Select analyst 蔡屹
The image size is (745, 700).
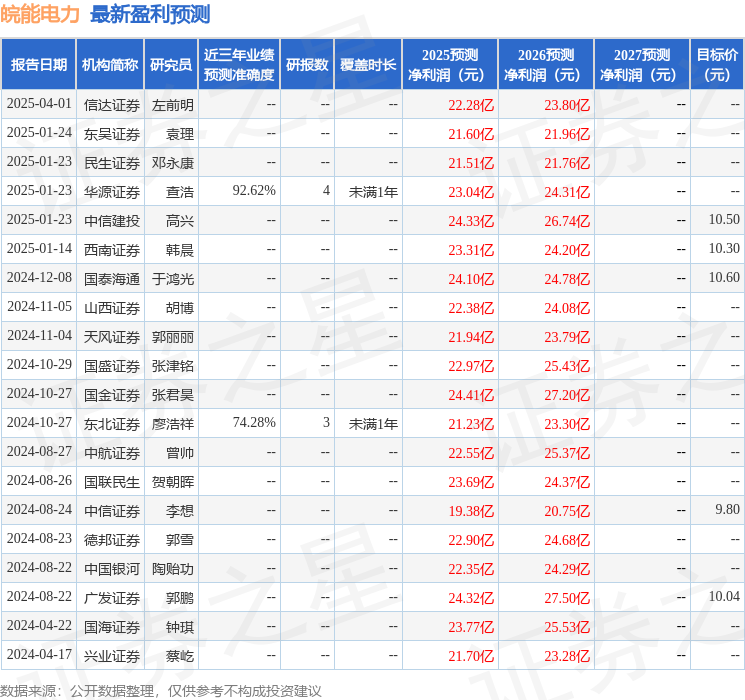(180, 656)
